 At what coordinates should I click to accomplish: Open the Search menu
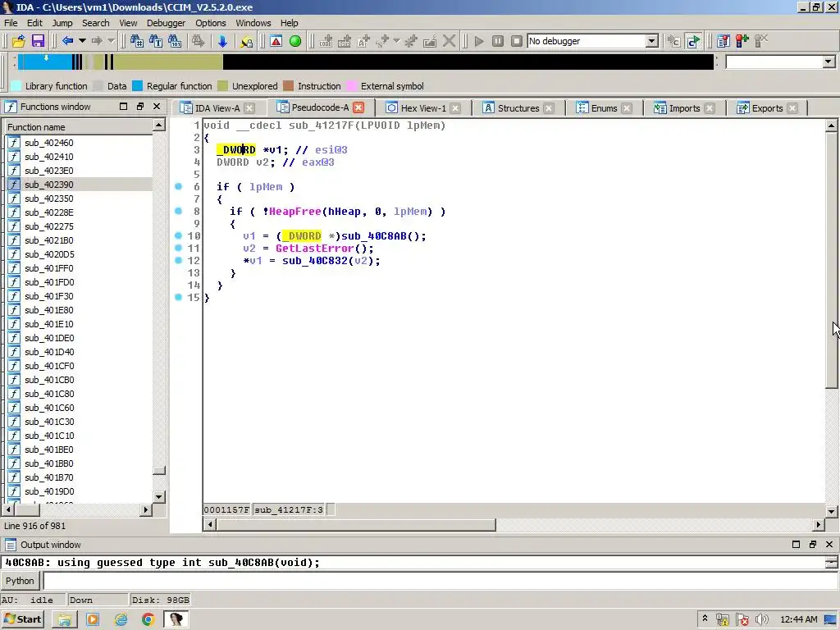point(96,23)
